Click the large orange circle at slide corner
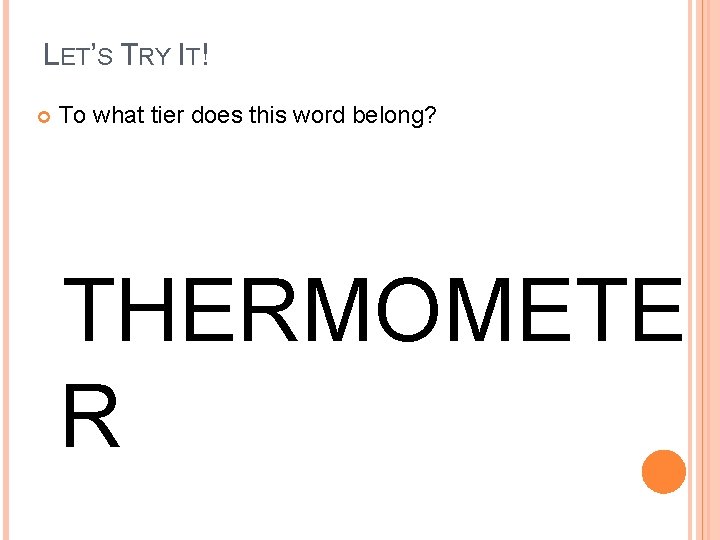Viewport: 720px width, 540px height. (x=664, y=472)
